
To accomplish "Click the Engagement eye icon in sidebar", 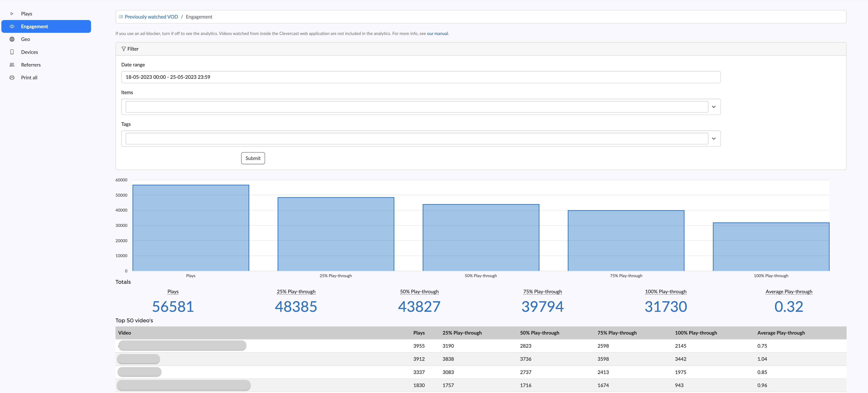I will [x=12, y=27].
